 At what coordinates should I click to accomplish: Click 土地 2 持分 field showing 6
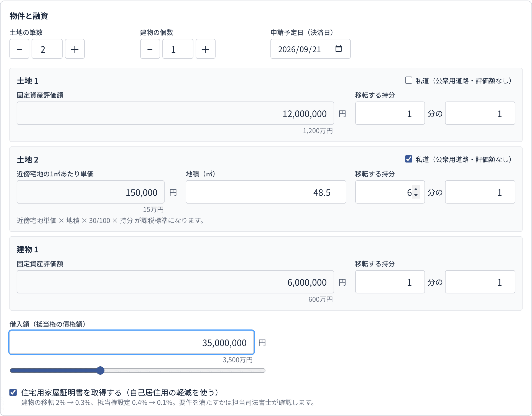[x=390, y=192]
